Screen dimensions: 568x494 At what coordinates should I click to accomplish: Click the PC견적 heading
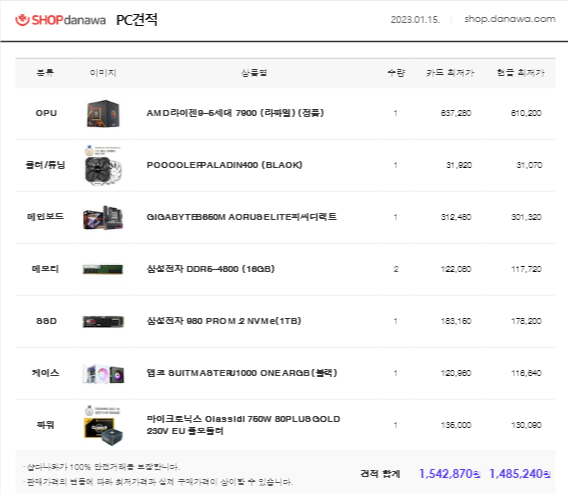pos(137,20)
